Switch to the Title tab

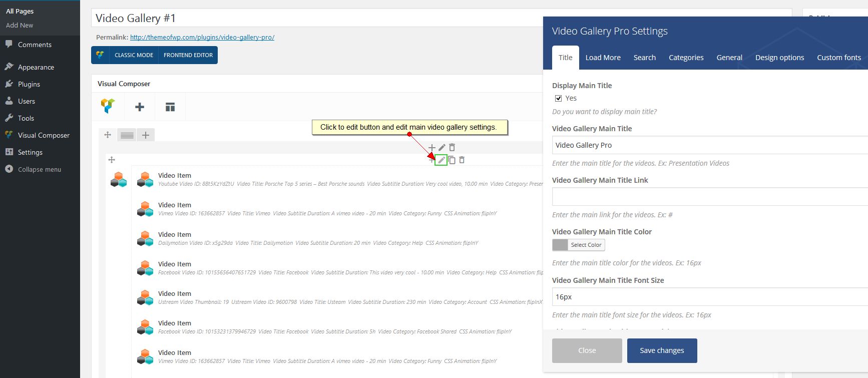coord(566,58)
